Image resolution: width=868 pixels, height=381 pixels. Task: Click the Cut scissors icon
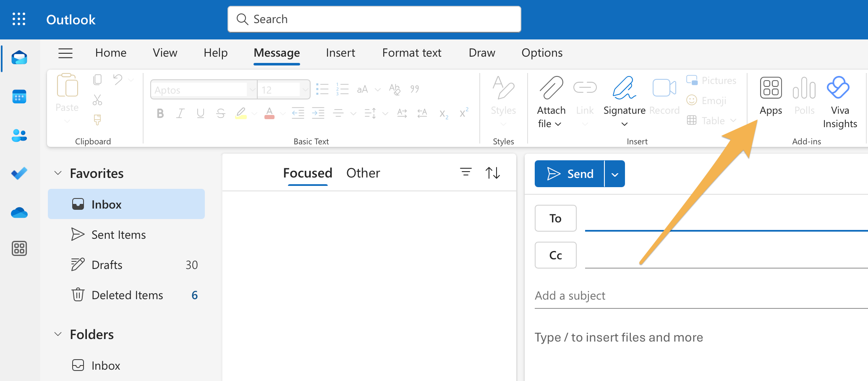(x=97, y=100)
